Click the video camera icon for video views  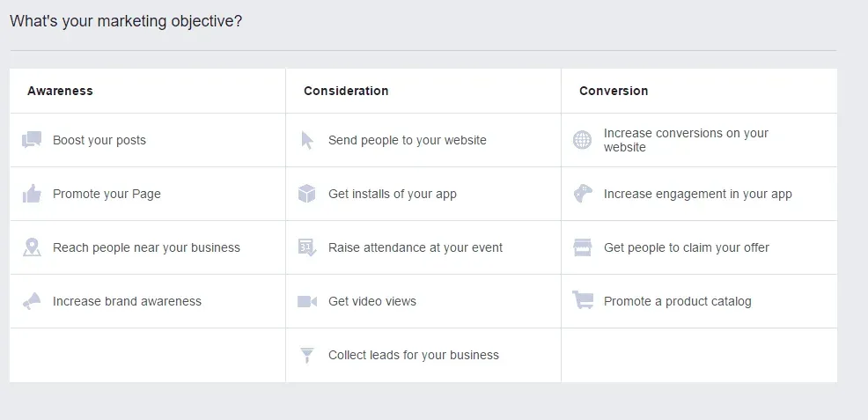[x=306, y=301]
